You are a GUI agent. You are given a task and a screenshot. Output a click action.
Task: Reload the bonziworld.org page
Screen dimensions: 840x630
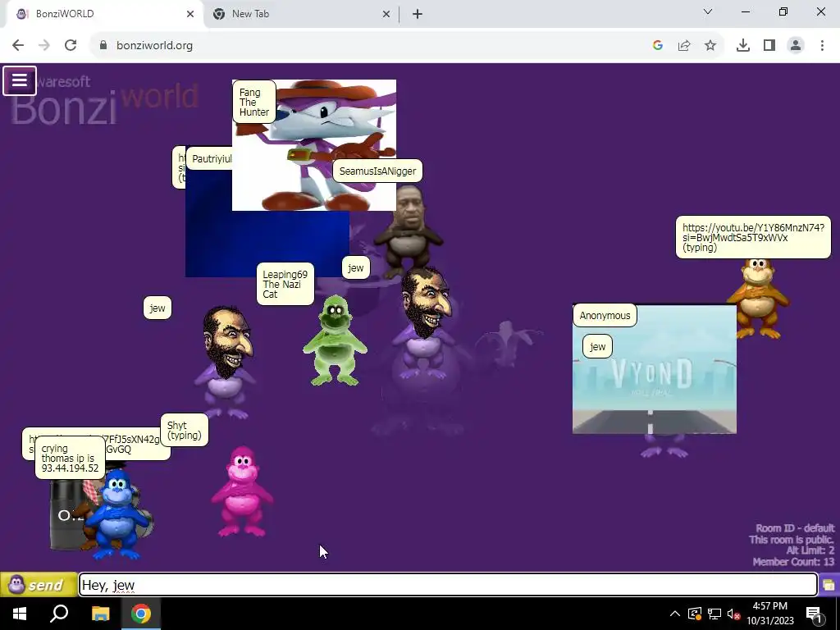click(x=71, y=46)
